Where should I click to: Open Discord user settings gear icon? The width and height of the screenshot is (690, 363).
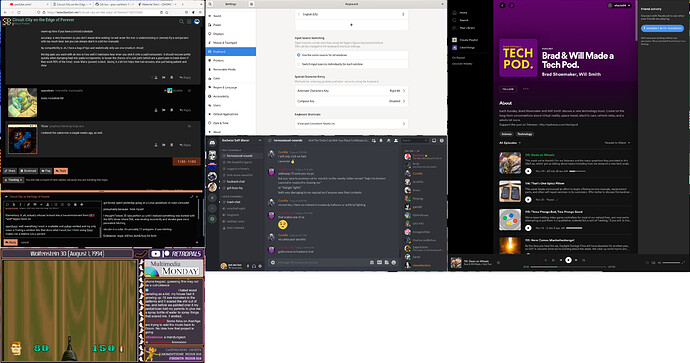[x=260, y=266]
